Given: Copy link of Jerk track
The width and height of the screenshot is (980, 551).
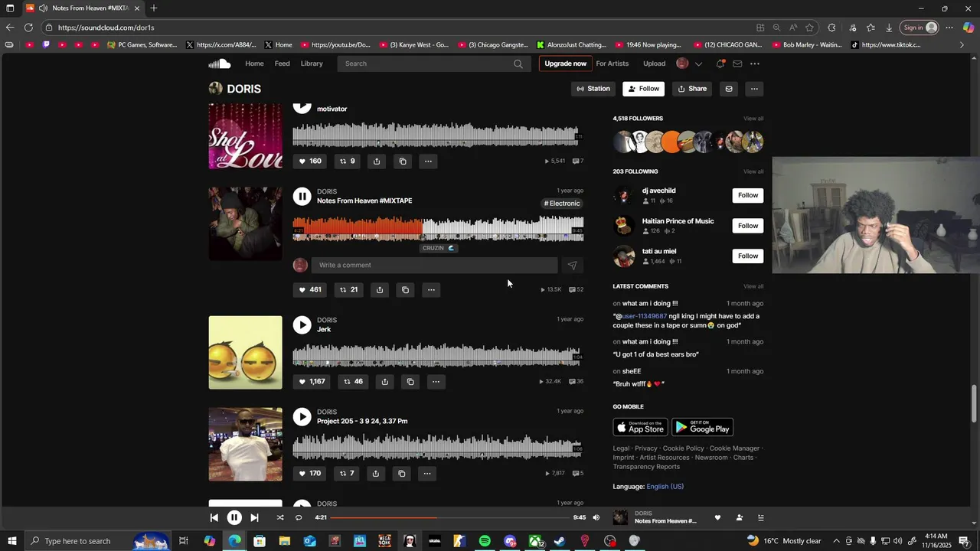Looking at the screenshot, I should pyautogui.click(x=410, y=381).
